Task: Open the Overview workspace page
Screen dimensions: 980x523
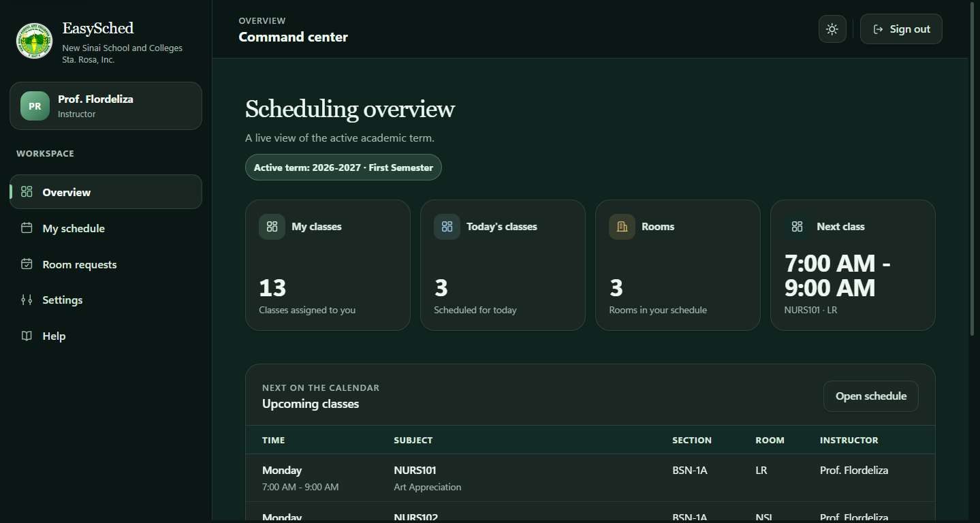Action: pyautogui.click(x=106, y=192)
